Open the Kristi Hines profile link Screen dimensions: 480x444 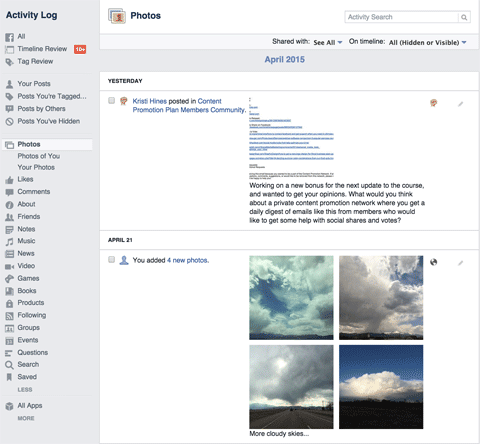coord(150,101)
